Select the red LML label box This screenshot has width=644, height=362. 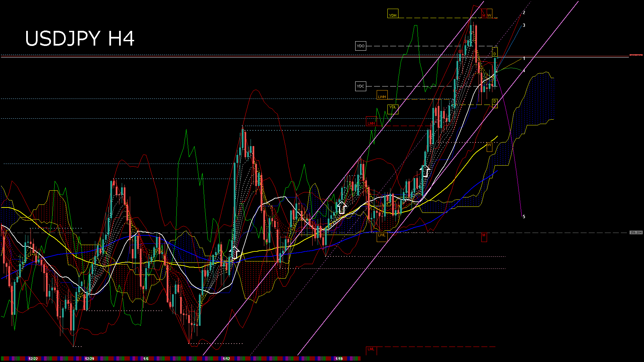pos(371,350)
